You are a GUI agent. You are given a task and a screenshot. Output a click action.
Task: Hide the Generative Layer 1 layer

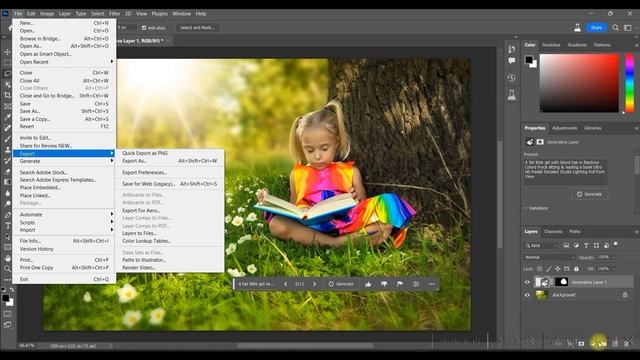coord(527,282)
